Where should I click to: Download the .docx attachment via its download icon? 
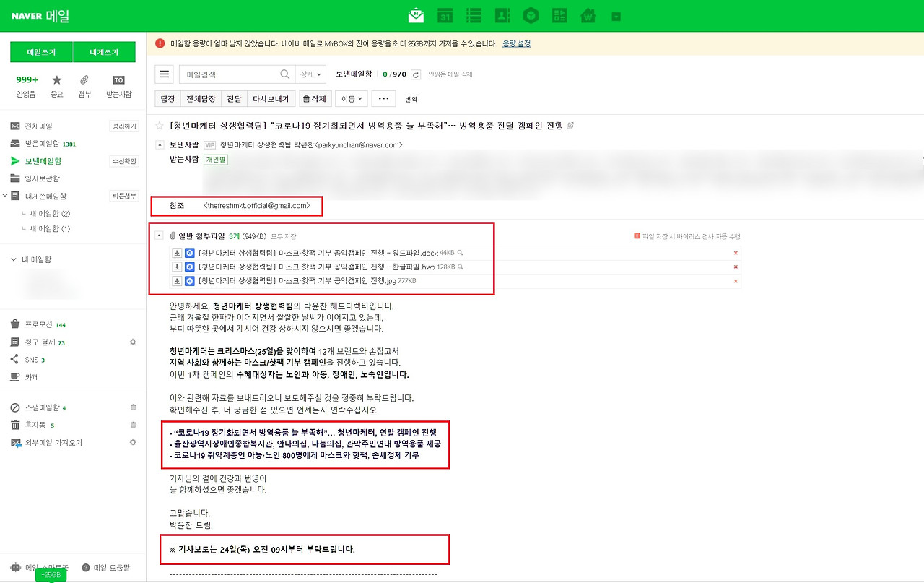[x=177, y=253]
